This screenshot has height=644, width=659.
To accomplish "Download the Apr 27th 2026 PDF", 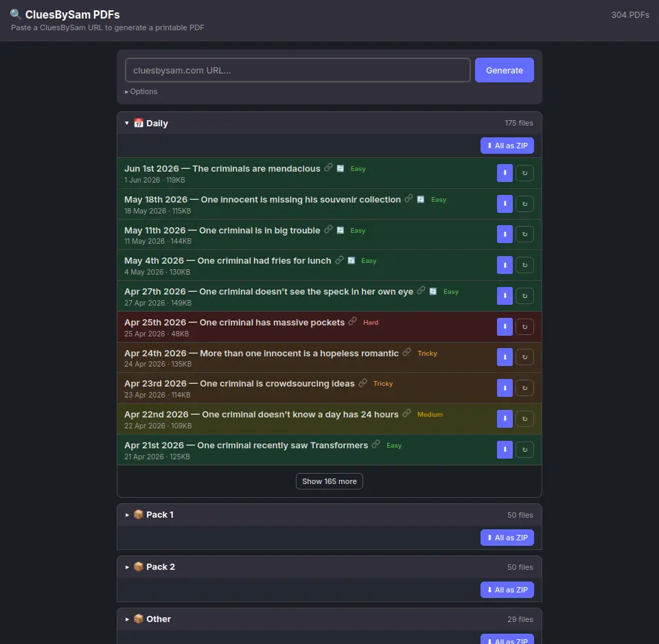I will point(505,296).
